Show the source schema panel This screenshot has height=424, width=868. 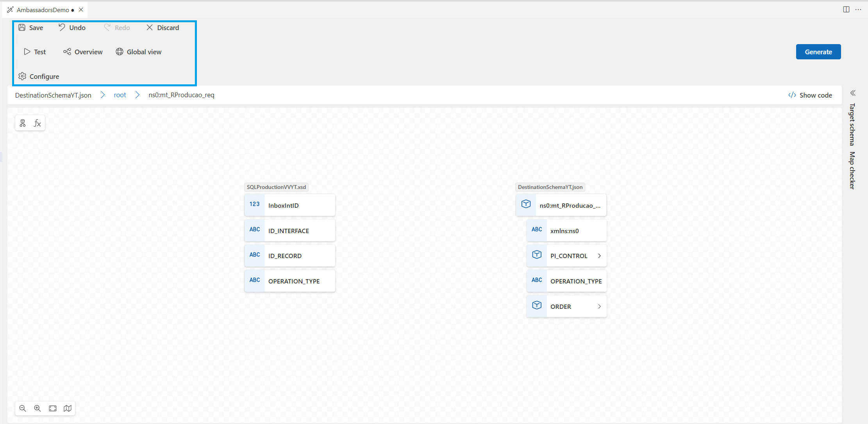click(x=22, y=123)
